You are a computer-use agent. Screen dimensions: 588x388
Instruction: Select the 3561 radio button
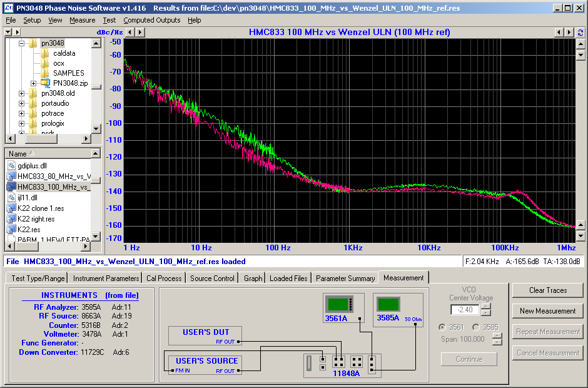point(442,327)
